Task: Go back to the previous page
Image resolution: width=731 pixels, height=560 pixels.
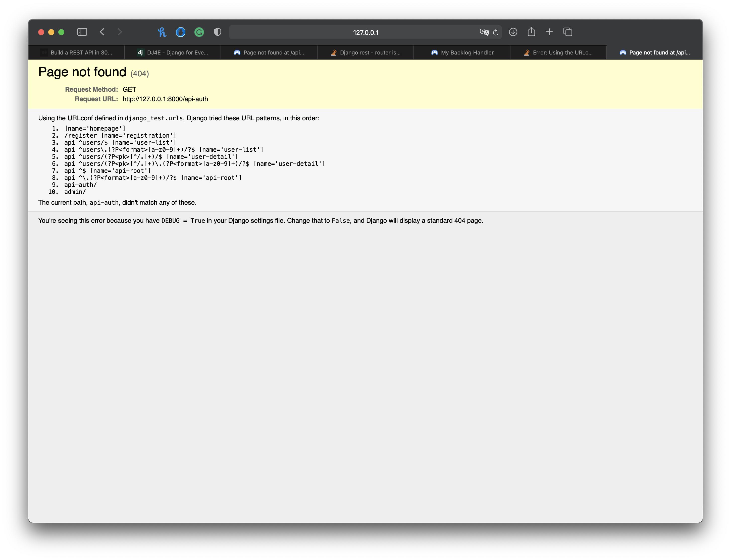Action: pos(102,32)
